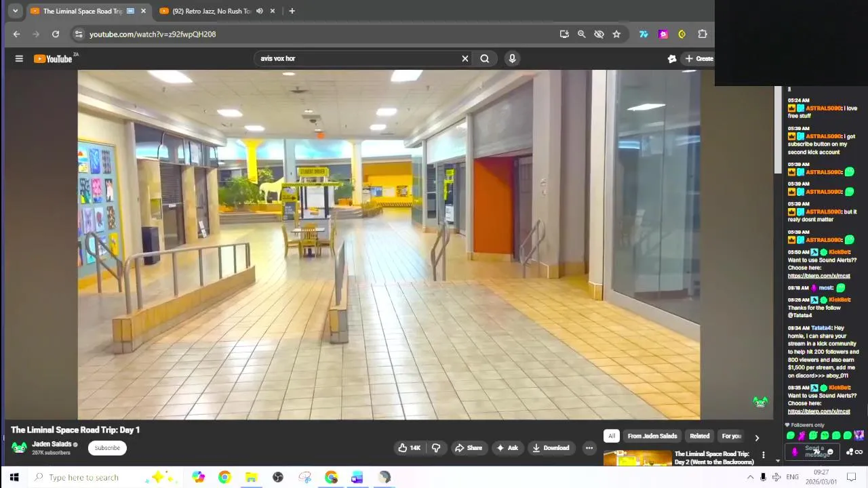Start voice search with microphone
This screenshot has width=868, height=488.
[512, 59]
